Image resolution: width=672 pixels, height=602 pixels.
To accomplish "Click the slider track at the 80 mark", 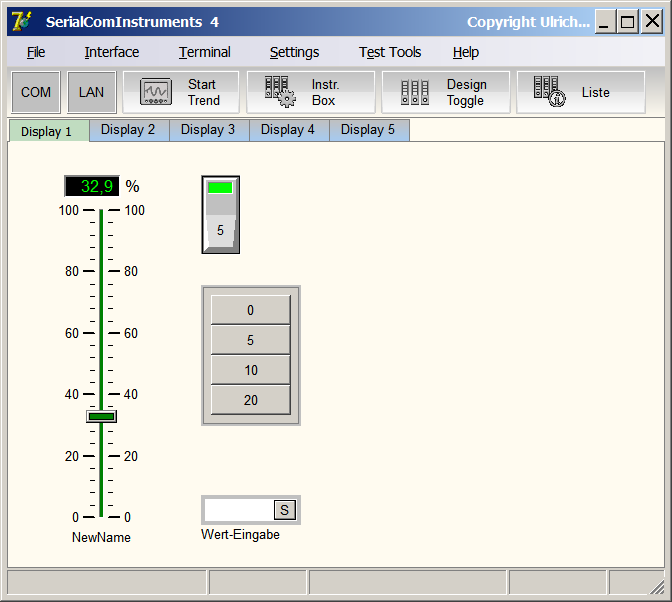I will coord(101,271).
